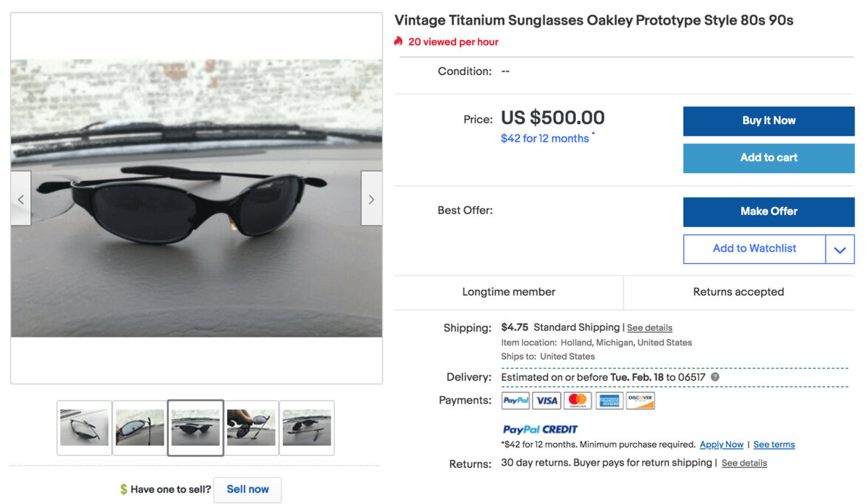Screen dimensions: 866x504
Task: Open shipping See details link
Action: tap(649, 328)
